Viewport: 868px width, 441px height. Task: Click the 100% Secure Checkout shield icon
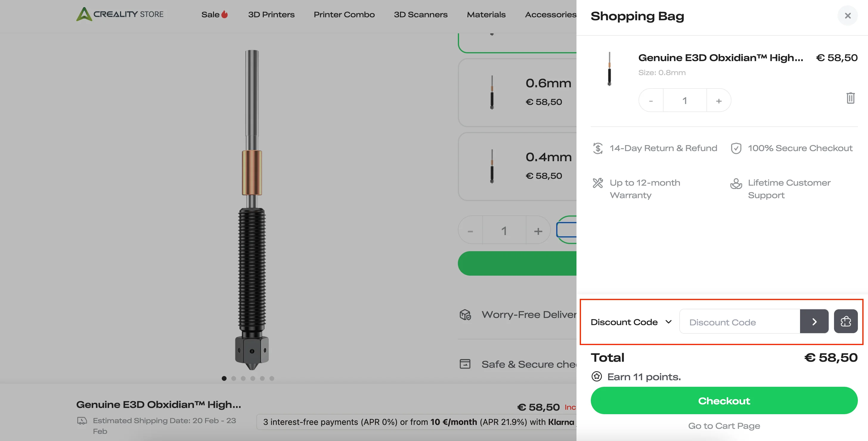(x=736, y=148)
